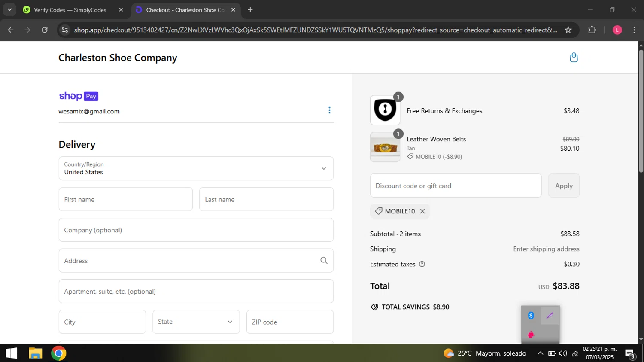Click the Shop Pay logo
Screen dimensions: 644x362
[x=79, y=96]
